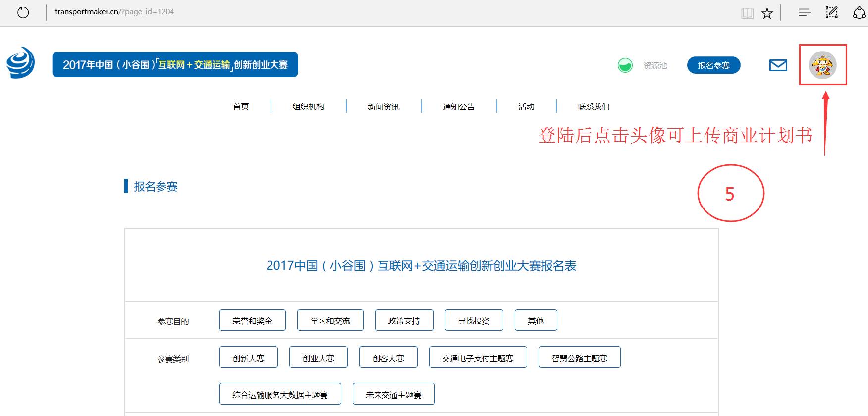Open reading view book icon

747,13
